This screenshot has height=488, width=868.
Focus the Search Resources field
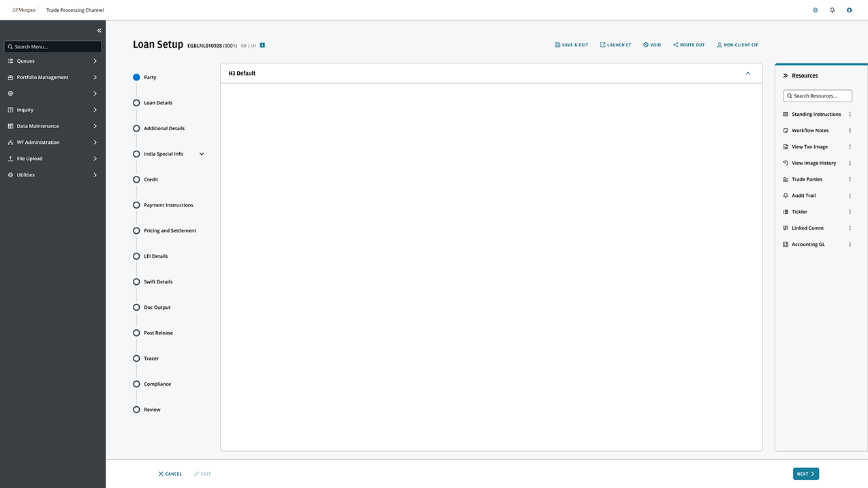818,96
